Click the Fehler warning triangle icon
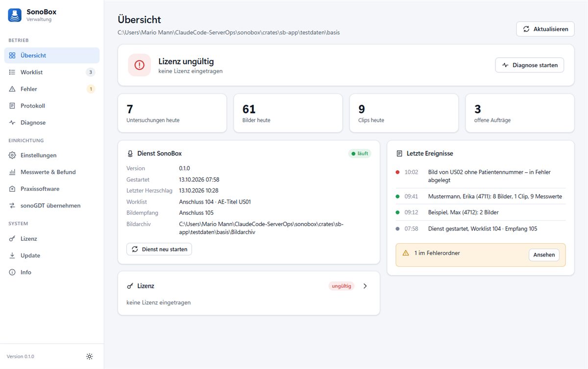Viewport: 588px width, 369px height. tap(12, 89)
